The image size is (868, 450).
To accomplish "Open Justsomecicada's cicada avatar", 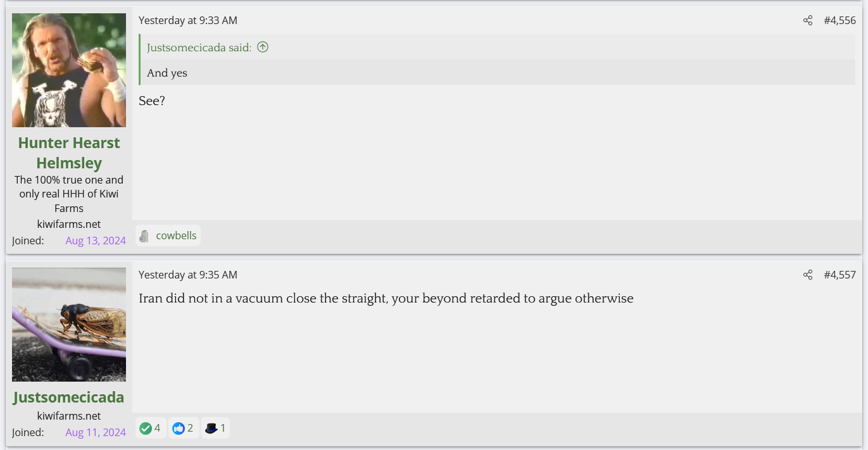I will [69, 325].
